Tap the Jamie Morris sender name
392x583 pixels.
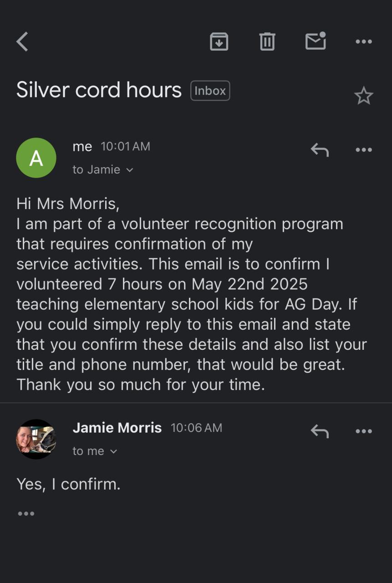(117, 428)
